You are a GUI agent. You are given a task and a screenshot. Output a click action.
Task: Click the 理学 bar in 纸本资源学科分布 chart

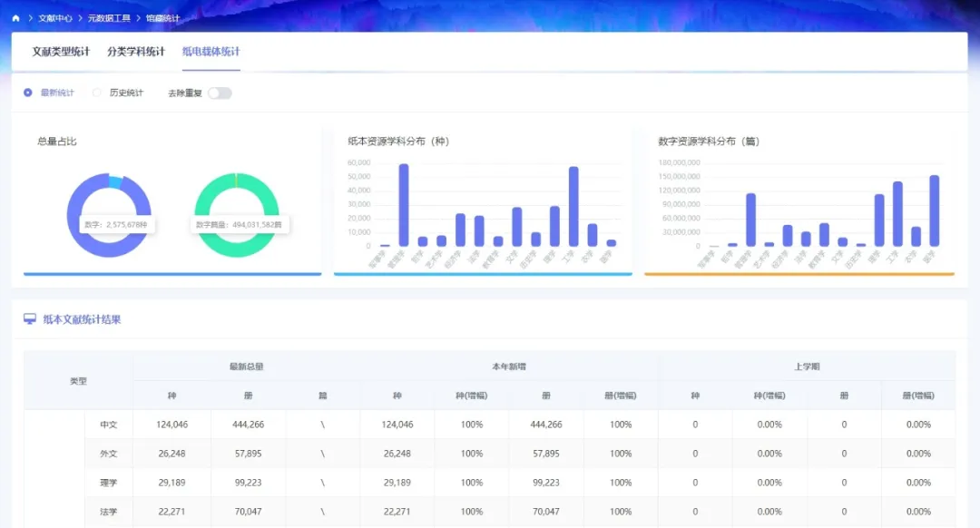pyautogui.click(x=554, y=226)
